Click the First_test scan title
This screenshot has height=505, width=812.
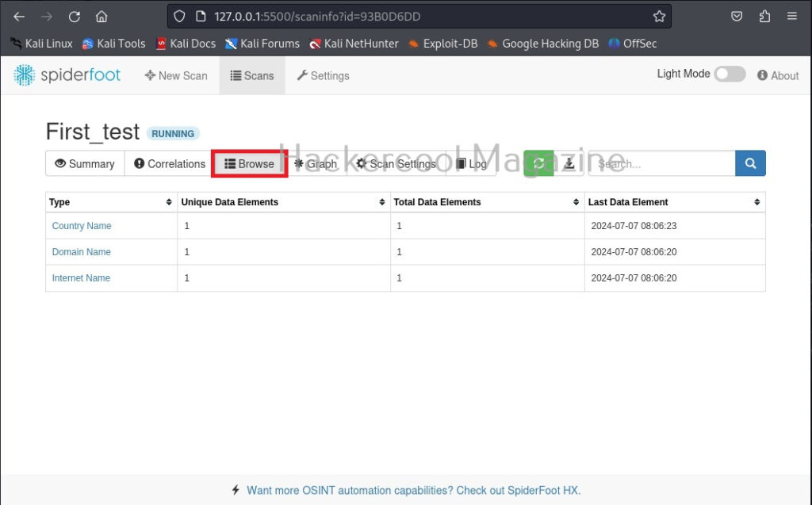[93, 132]
